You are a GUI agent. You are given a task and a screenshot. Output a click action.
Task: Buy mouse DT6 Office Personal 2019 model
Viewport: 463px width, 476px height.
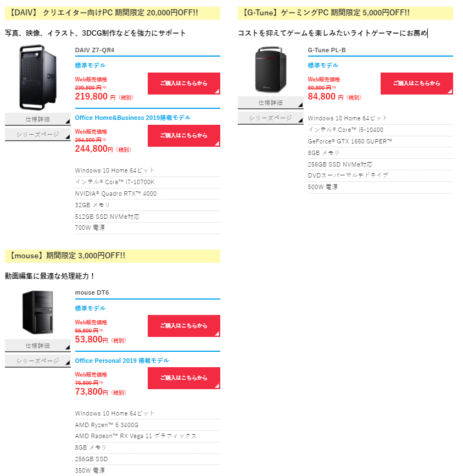click(184, 378)
